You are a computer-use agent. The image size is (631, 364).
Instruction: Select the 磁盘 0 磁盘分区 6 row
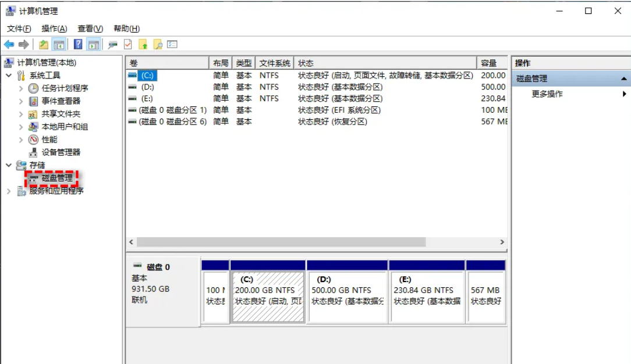click(x=317, y=122)
